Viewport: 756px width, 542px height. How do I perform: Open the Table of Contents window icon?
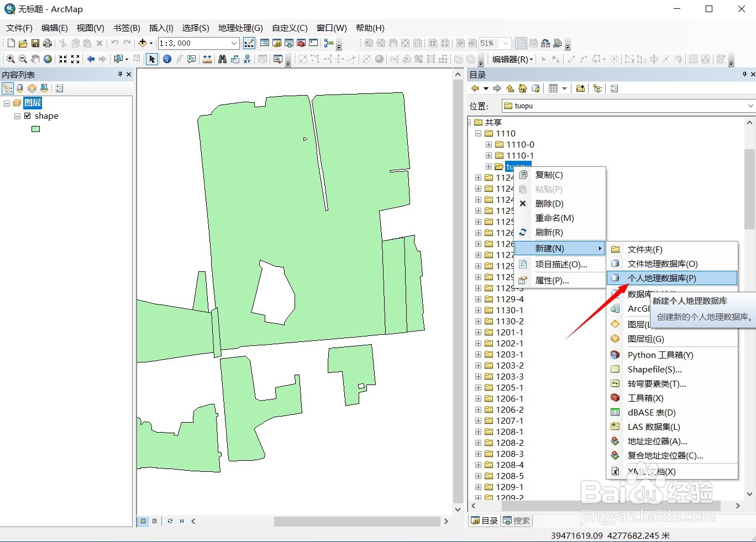coord(265,43)
